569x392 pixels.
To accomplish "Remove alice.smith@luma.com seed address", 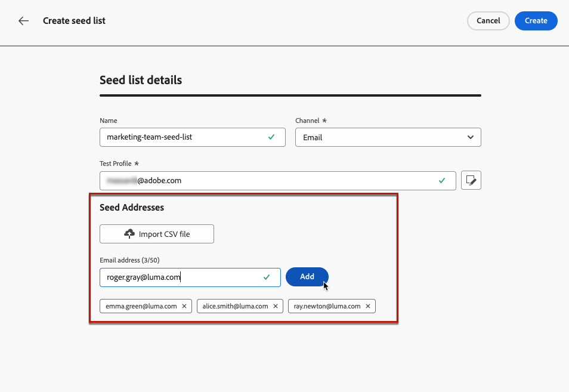I will pyautogui.click(x=276, y=306).
